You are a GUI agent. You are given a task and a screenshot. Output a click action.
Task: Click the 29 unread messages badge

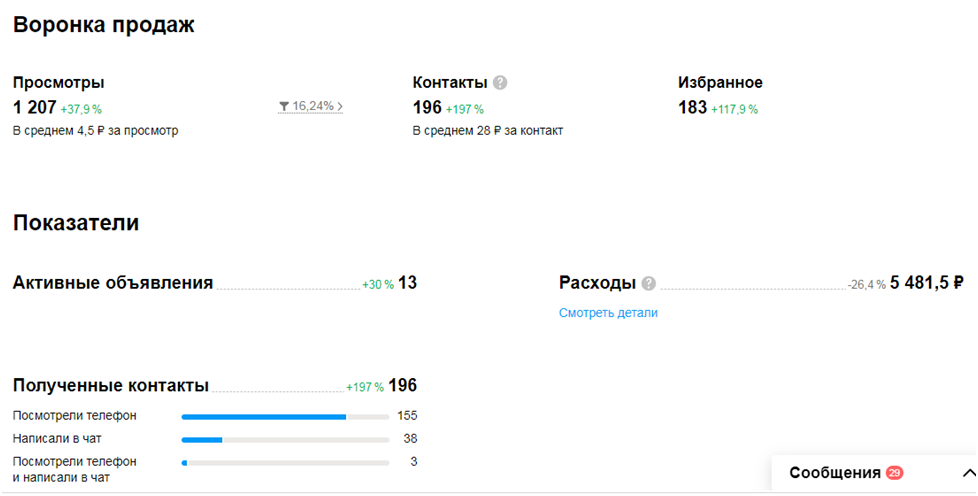click(894, 473)
